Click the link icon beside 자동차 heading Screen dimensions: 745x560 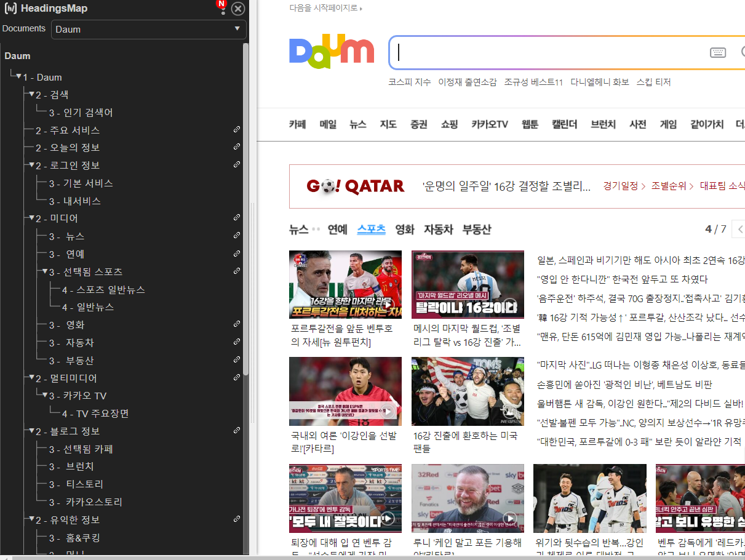point(237,342)
